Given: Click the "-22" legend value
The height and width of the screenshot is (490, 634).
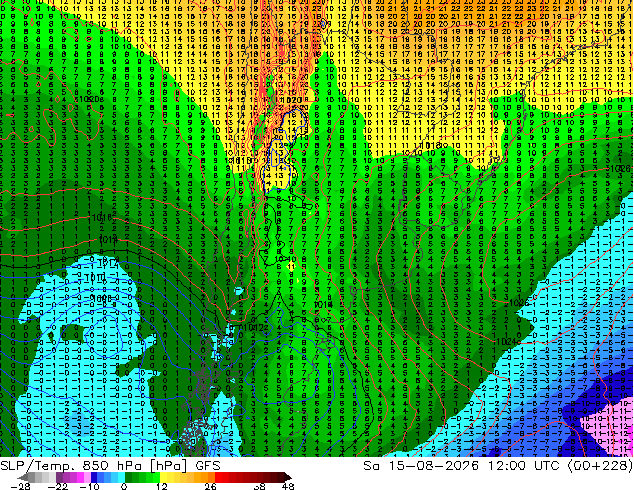Looking at the screenshot, I should [58, 486].
